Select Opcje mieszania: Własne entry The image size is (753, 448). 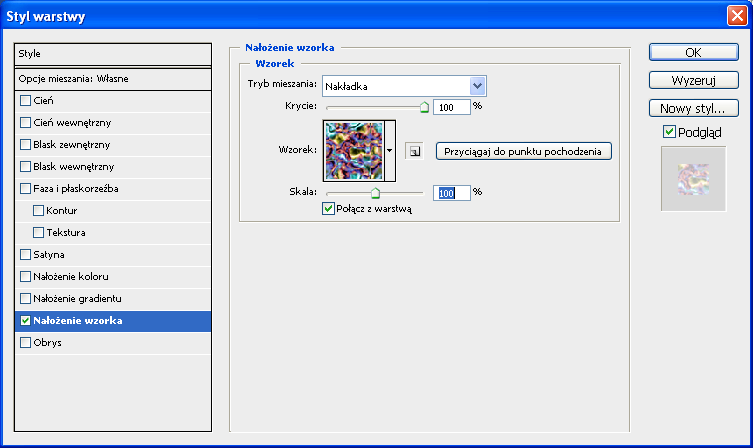click(x=113, y=78)
